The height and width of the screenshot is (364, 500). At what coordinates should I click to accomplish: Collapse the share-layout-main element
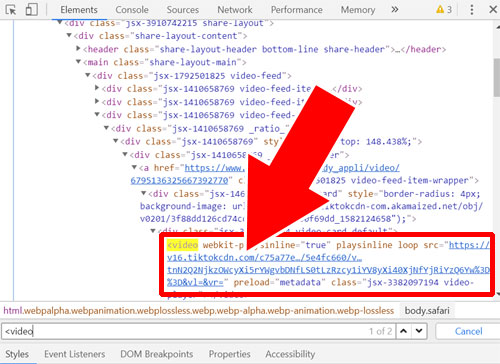(79, 62)
